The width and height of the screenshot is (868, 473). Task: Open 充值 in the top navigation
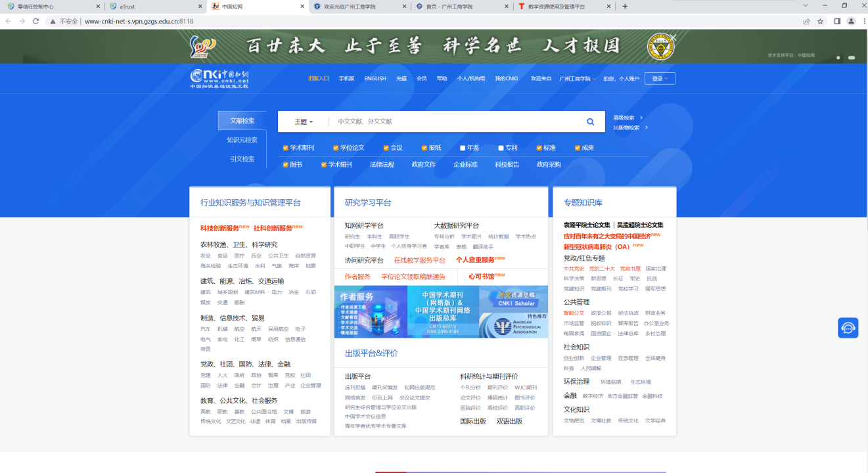pyautogui.click(x=401, y=78)
